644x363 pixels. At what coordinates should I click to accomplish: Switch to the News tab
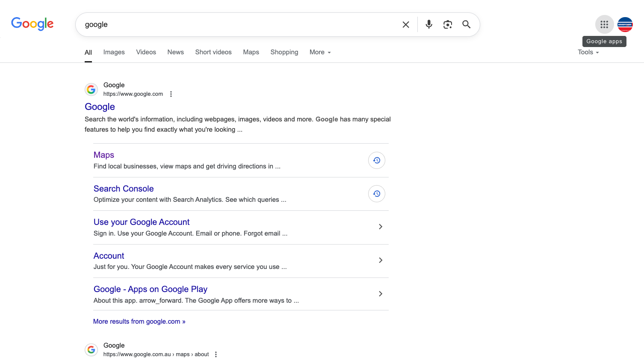tap(176, 52)
